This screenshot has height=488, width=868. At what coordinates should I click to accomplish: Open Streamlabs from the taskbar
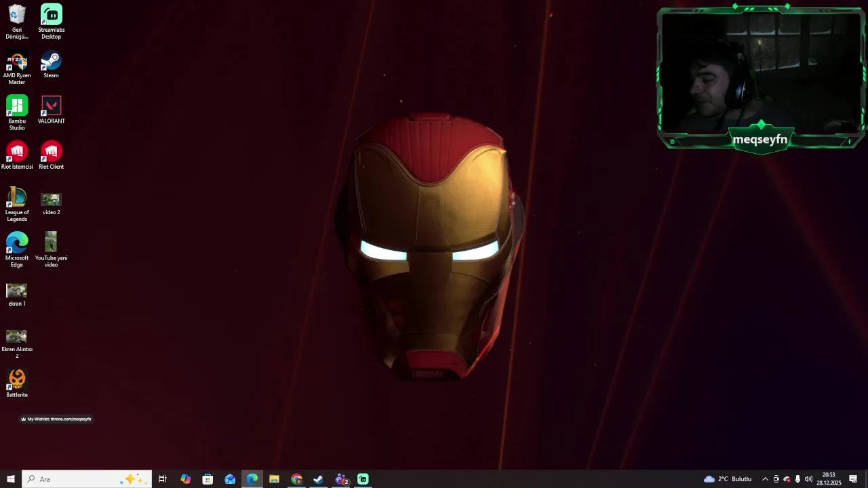pyautogui.click(x=363, y=479)
